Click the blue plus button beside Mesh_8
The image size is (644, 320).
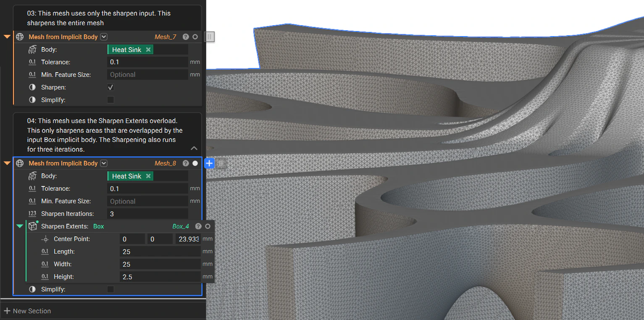[x=209, y=163]
